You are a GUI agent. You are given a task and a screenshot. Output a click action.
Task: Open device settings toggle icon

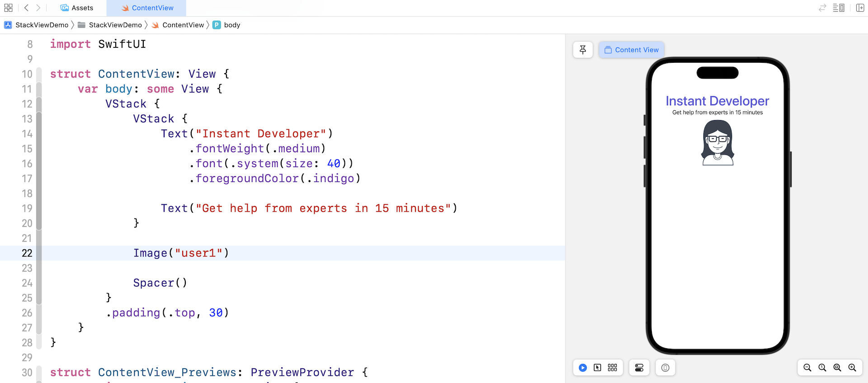(639, 368)
